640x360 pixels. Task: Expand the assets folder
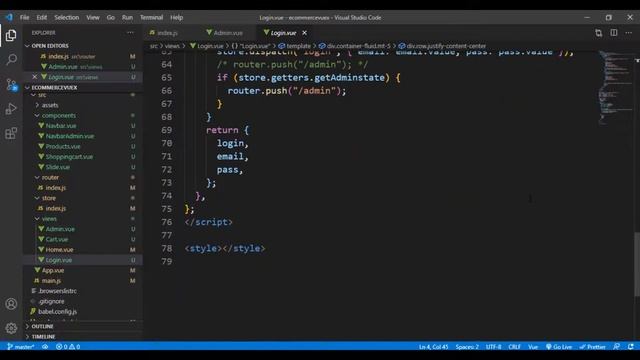(50, 105)
